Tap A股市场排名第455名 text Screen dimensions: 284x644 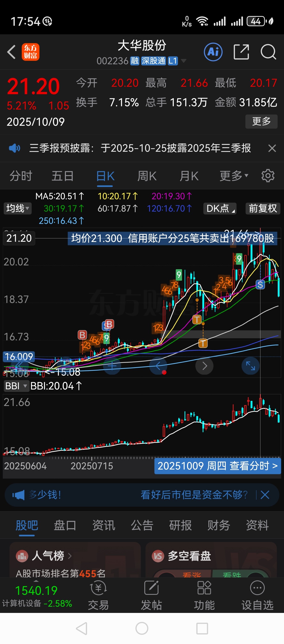coord(61,573)
